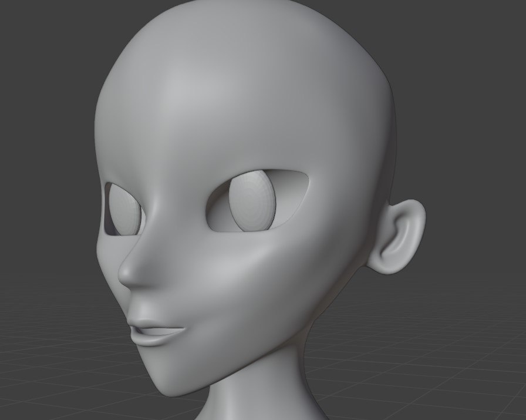Select the ear on the head model

click(x=402, y=237)
